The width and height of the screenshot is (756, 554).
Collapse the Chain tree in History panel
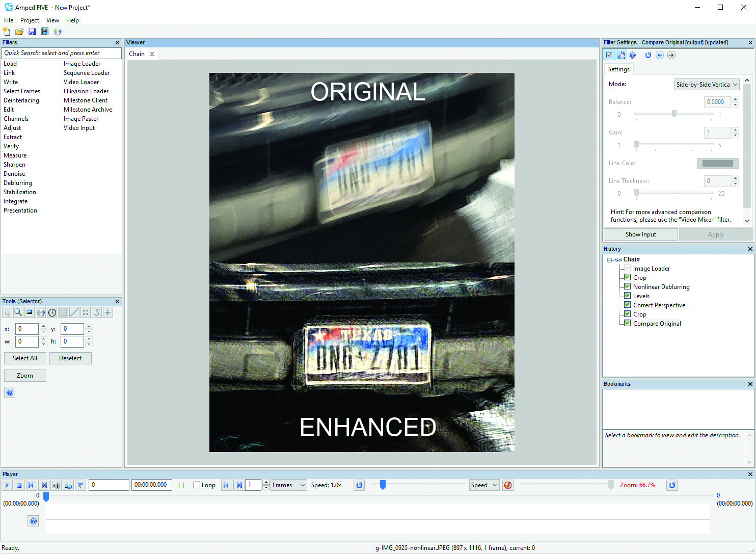click(609, 260)
